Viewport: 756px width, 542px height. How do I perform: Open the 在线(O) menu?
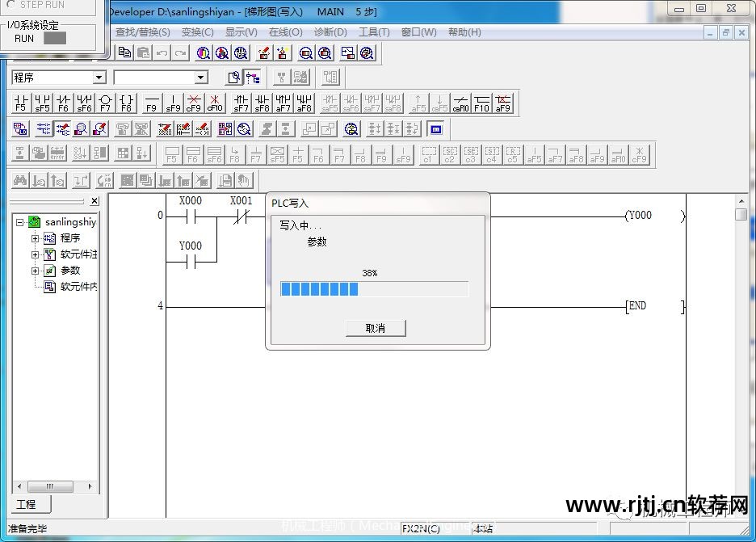[x=285, y=32]
